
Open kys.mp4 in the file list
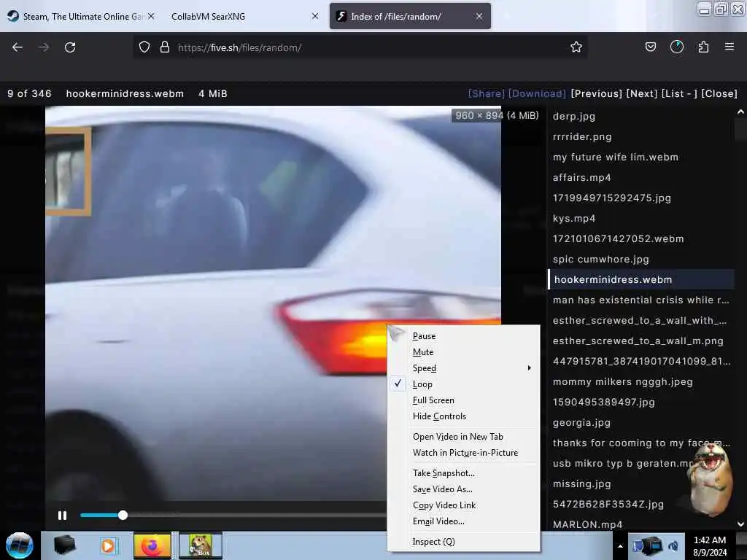point(573,219)
